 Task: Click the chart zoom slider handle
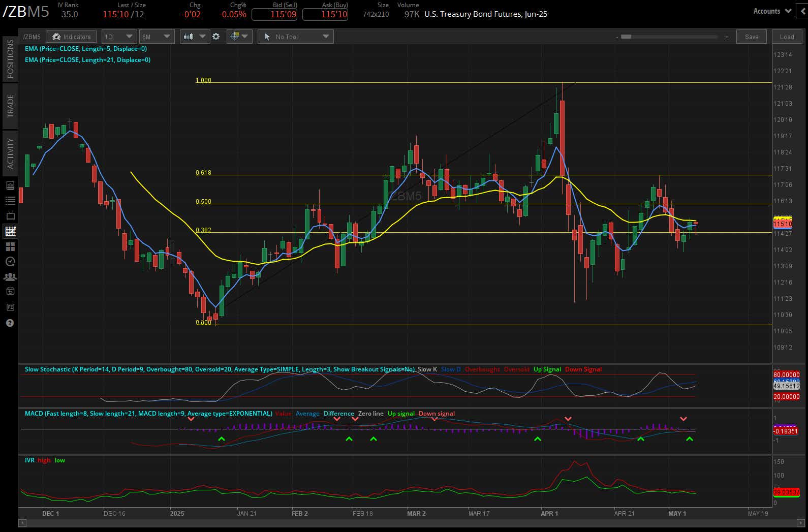pyautogui.click(x=626, y=37)
